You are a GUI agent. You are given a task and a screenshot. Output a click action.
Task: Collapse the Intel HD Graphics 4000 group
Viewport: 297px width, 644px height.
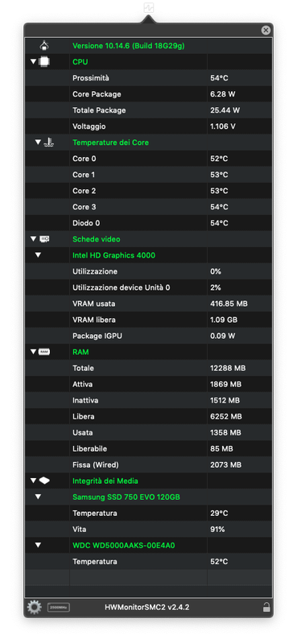[38, 255]
